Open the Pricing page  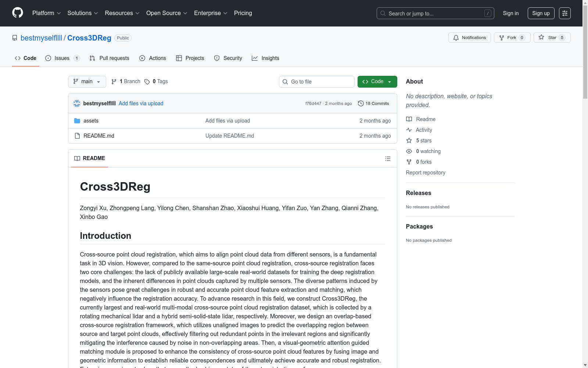pyautogui.click(x=243, y=13)
